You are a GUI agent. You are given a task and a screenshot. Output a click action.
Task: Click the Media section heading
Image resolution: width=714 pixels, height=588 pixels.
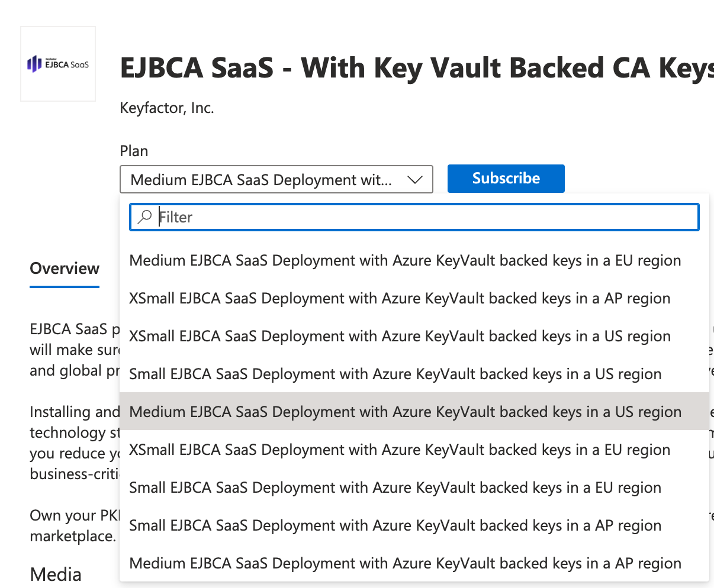[x=54, y=573]
